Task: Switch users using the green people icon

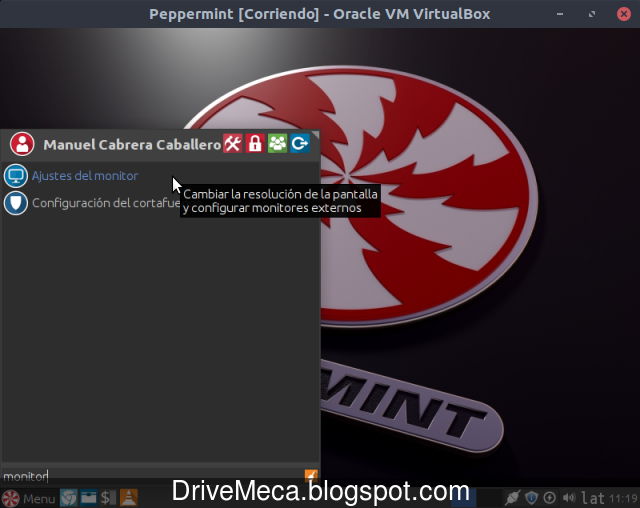Action: coord(278,144)
